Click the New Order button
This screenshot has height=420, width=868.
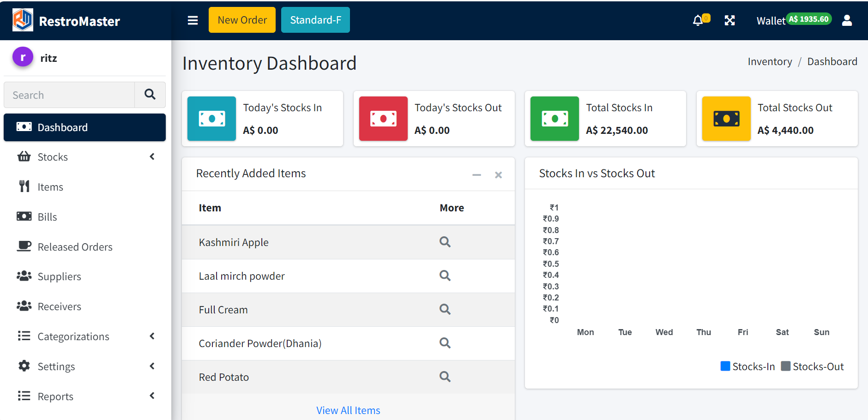242,20
